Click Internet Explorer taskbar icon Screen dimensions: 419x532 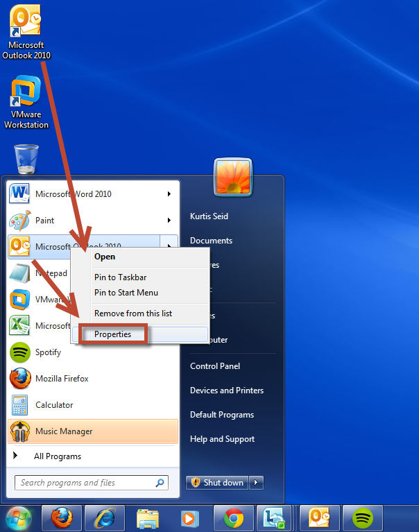click(x=104, y=518)
